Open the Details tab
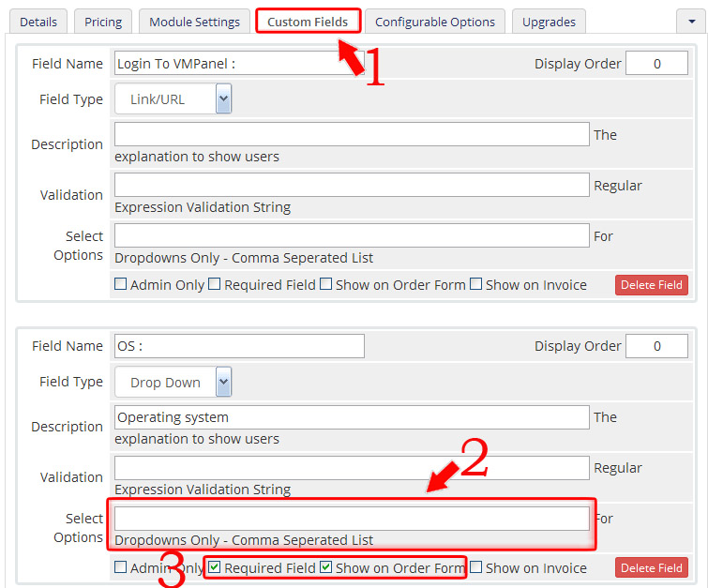Viewport: 708px width, 588px height. pyautogui.click(x=38, y=22)
